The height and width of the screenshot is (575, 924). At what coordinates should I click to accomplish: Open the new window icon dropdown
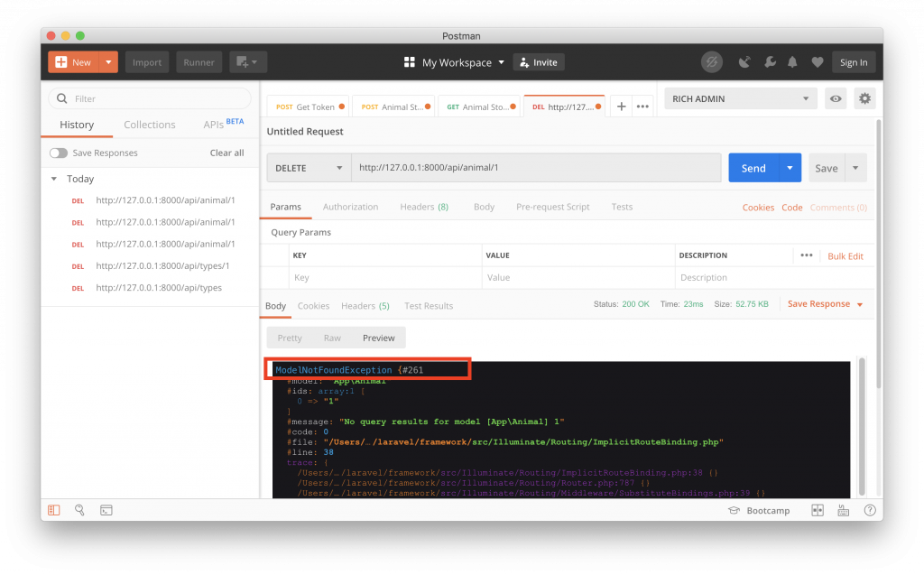pyautogui.click(x=247, y=62)
